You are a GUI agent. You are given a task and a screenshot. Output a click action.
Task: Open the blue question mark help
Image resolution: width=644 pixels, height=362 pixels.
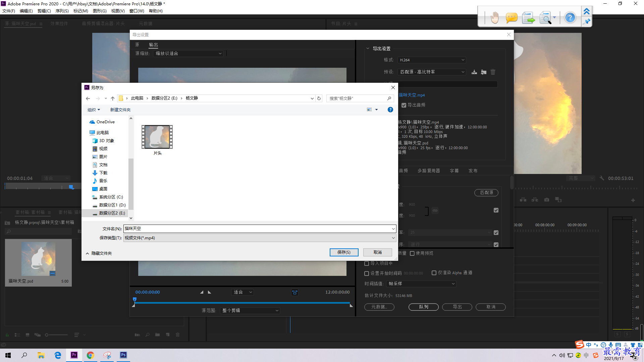[x=570, y=17]
